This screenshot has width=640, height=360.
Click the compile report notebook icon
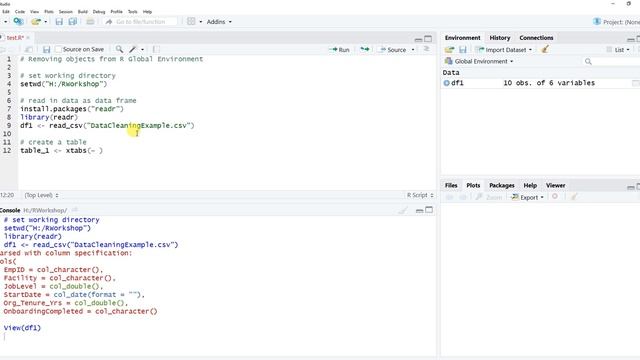pos(156,49)
